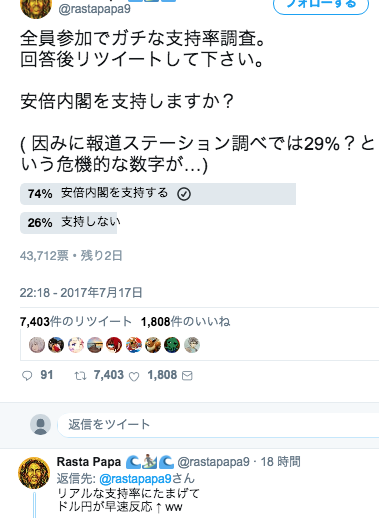Select the 74% 安倍内閣を支持する poll bar
The width and height of the screenshot is (379, 518).
(x=158, y=194)
